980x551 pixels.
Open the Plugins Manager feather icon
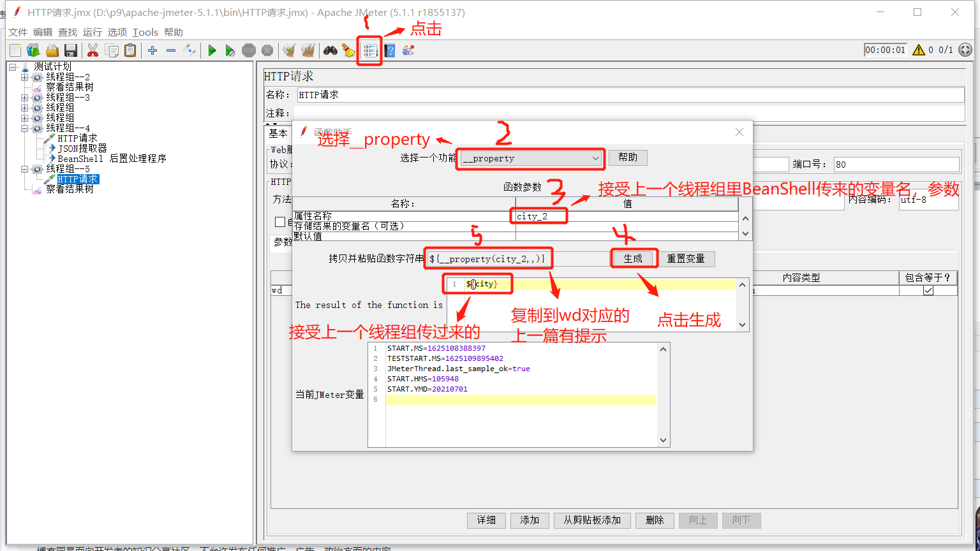[x=408, y=50]
